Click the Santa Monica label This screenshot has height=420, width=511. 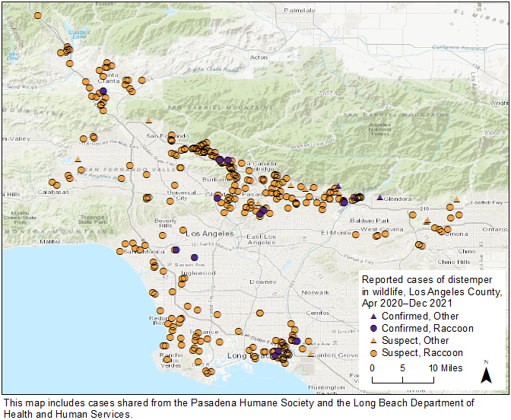[144, 252]
